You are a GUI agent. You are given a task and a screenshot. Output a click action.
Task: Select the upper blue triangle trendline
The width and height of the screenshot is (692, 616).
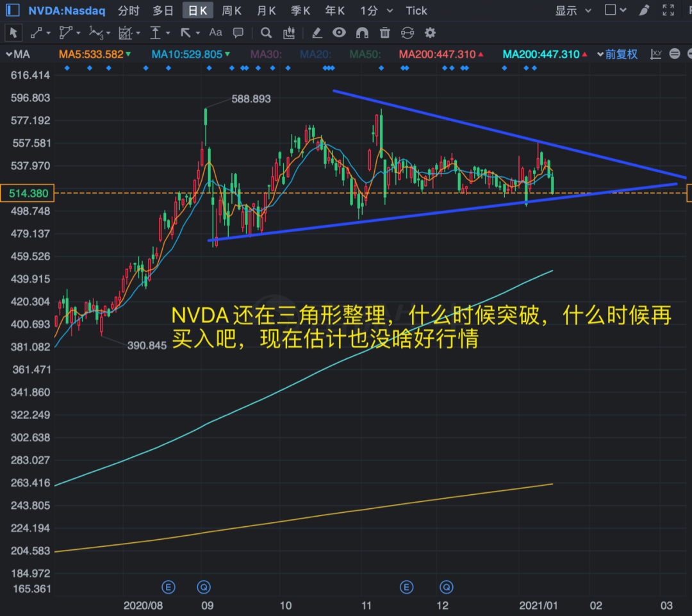coord(510,134)
